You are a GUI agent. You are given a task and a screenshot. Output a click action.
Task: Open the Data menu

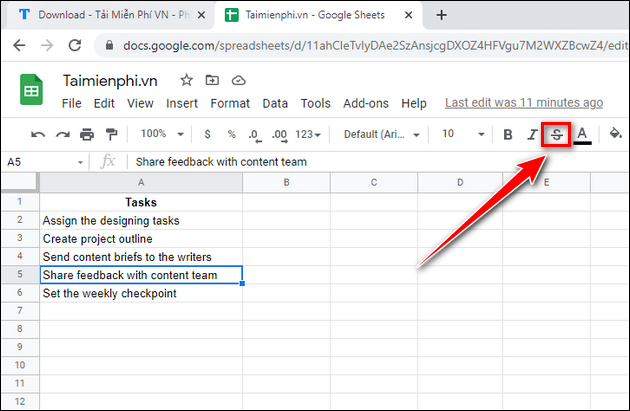point(275,103)
